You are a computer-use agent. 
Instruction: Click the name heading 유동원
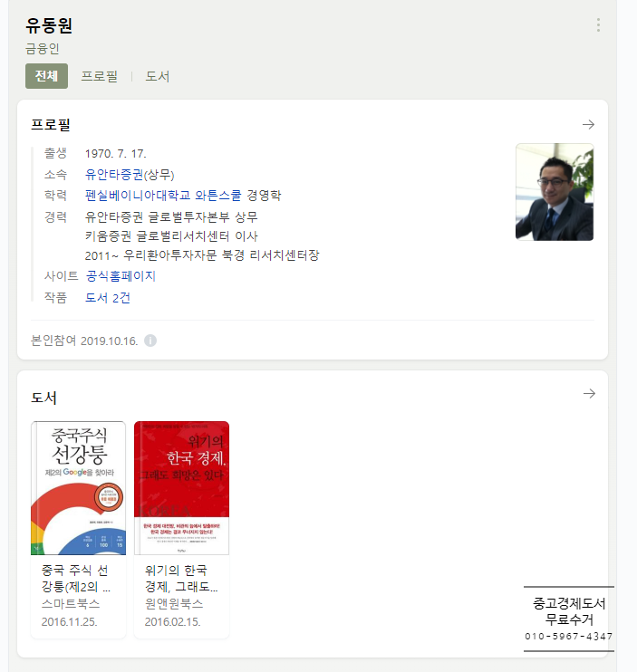click(49, 25)
